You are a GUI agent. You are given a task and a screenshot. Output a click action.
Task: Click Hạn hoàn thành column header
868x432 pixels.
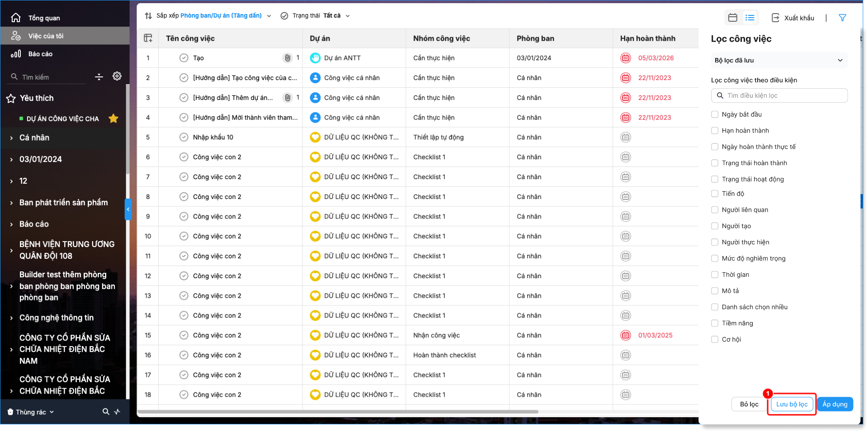coord(648,38)
